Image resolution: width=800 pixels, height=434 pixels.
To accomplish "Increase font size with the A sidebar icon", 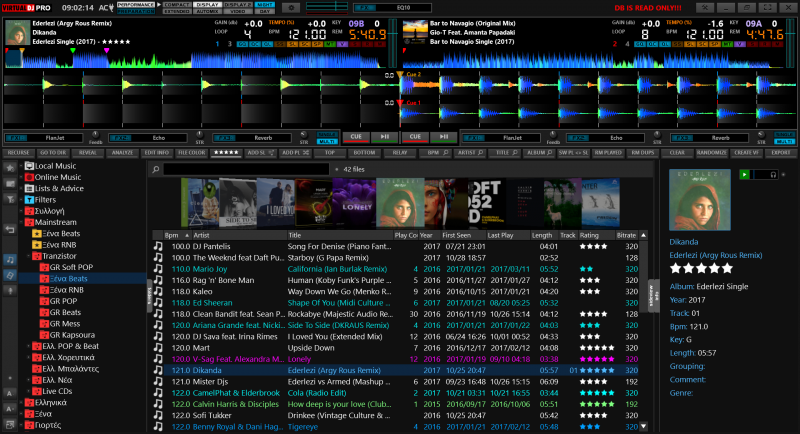I will coord(10,409).
